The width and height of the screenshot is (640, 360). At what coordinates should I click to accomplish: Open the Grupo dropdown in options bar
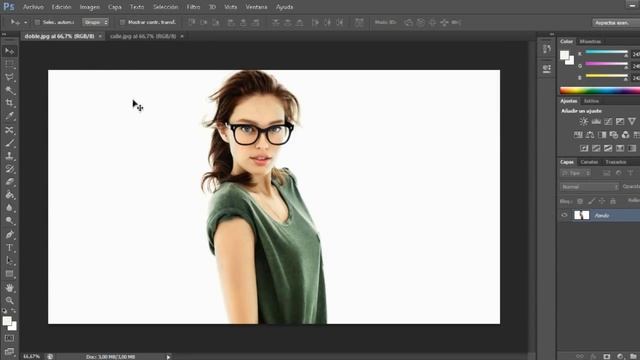(x=96, y=22)
